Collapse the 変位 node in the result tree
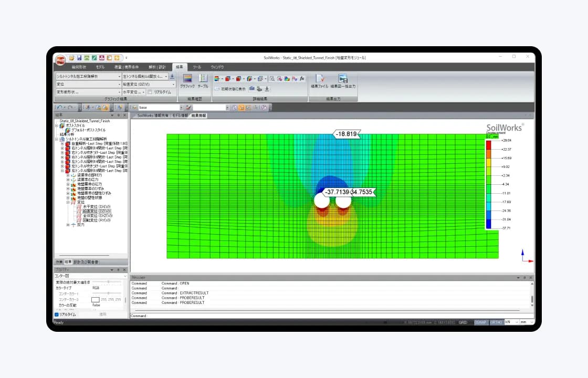 pyautogui.click(x=68, y=202)
